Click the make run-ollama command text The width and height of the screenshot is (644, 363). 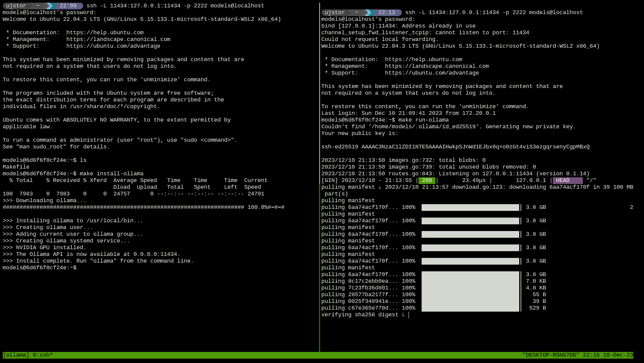point(423,120)
